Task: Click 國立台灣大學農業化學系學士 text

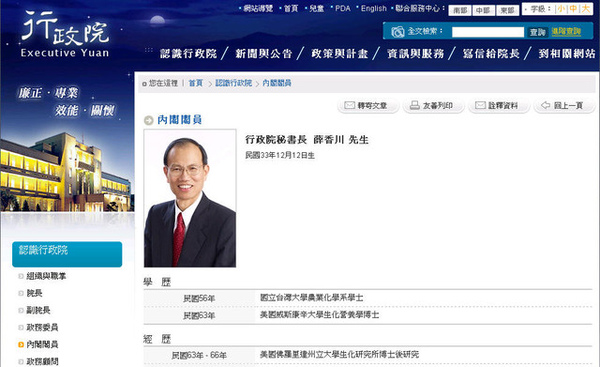Action: pos(311,297)
